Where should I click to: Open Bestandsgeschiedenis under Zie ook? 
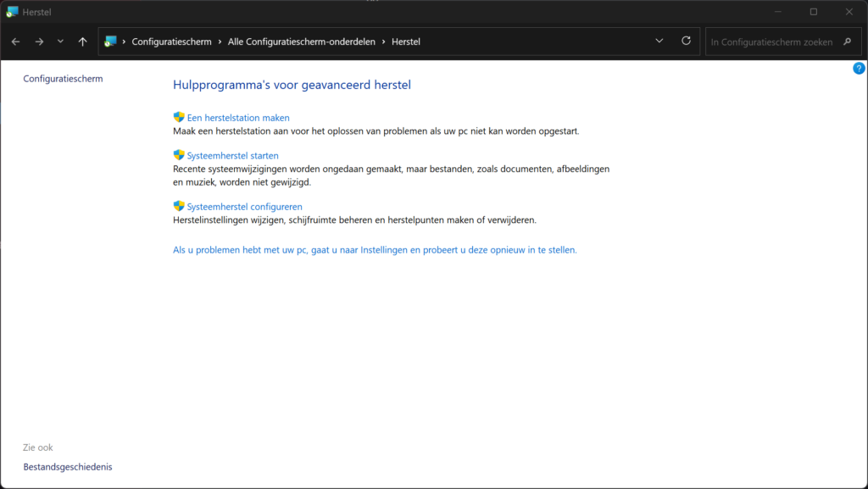pyautogui.click(x=67, y=466)
